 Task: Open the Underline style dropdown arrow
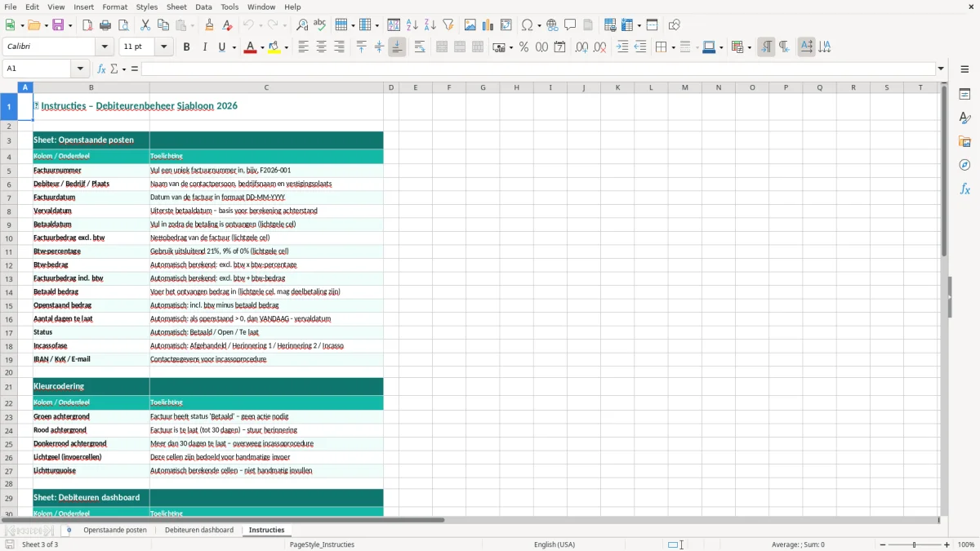[234, 47]
